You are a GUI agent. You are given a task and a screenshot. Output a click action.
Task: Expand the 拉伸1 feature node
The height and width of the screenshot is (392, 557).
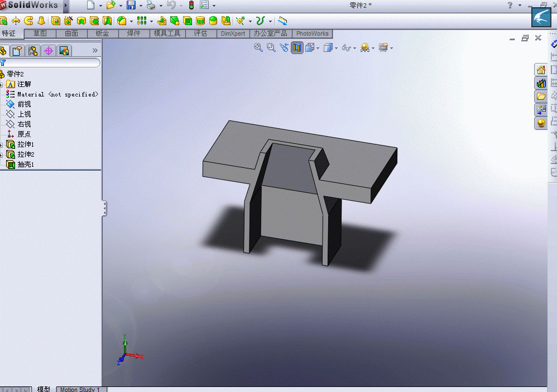[2, 145]
